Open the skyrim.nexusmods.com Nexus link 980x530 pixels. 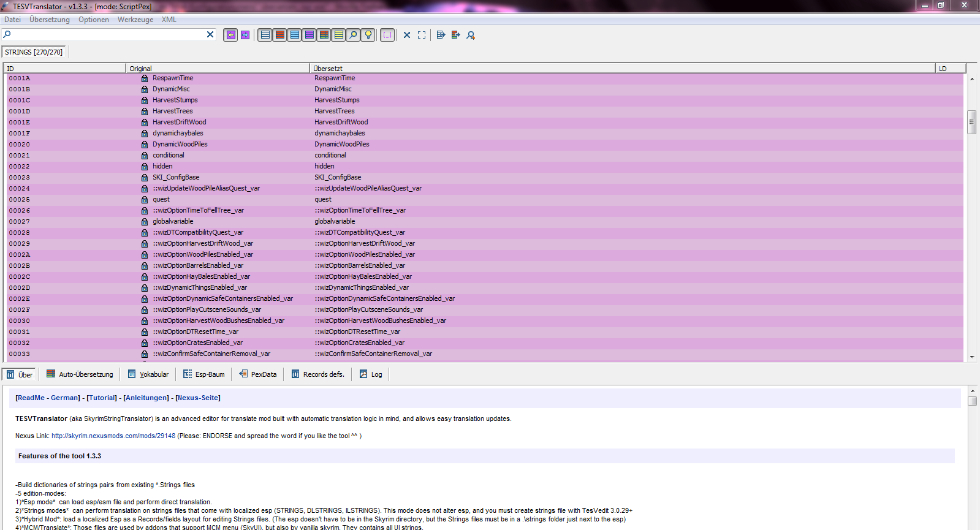click(113, 436)
